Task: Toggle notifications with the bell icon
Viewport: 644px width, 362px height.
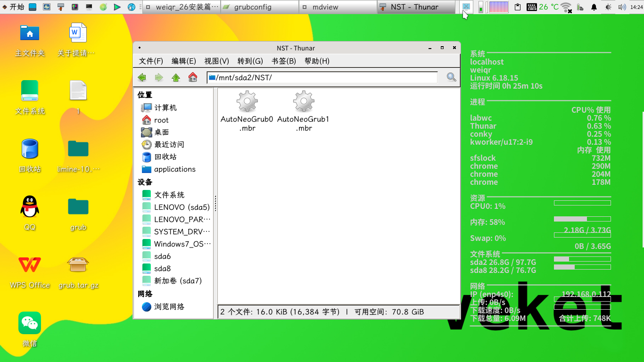Action: [x=594, y=7]
